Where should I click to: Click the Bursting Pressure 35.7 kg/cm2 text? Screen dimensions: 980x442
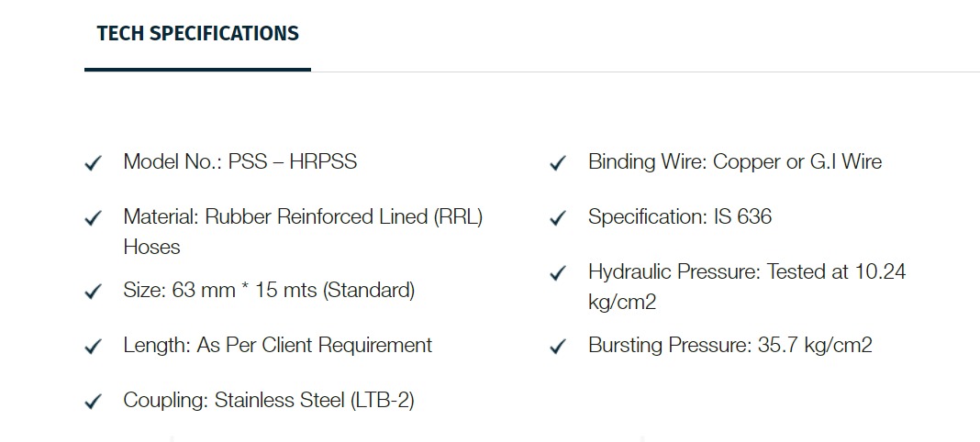point(730,345)
